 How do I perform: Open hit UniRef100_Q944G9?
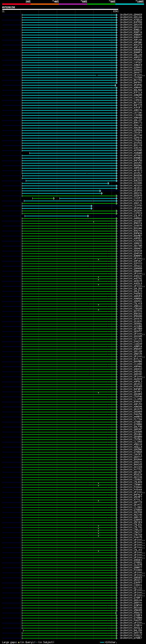pos(131,15)
